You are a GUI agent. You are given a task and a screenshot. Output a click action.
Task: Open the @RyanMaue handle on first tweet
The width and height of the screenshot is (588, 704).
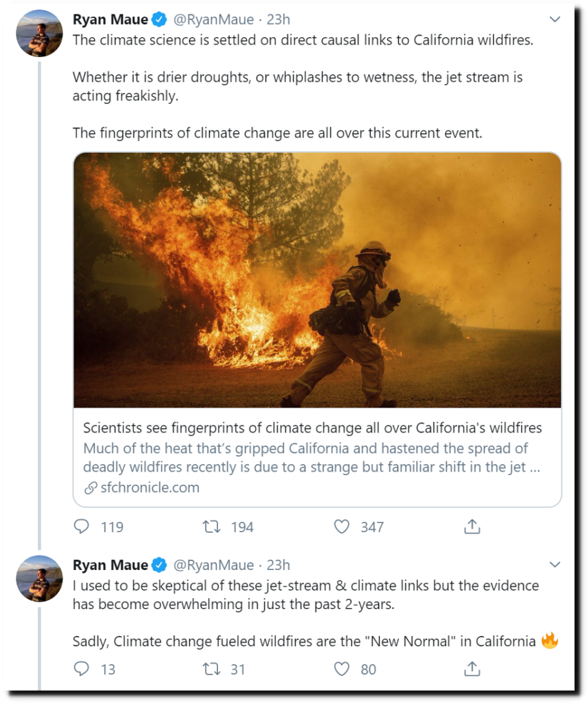pyautogui.click(x=213, y=19)
